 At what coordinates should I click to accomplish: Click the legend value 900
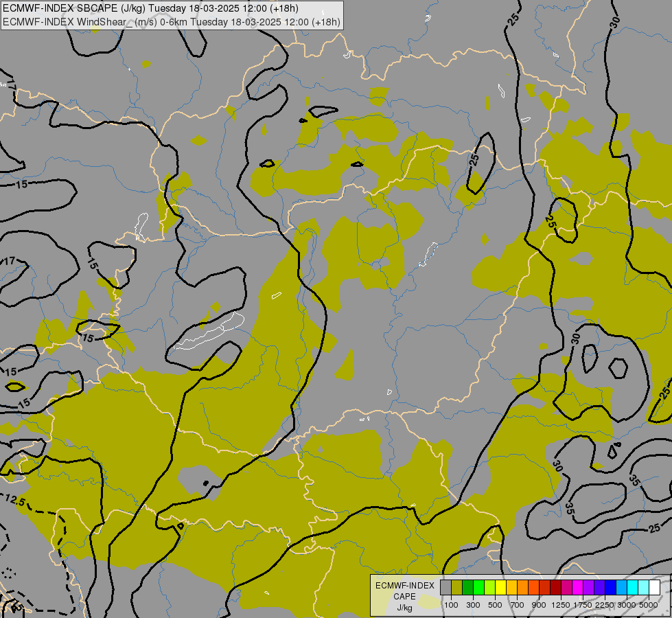click(539, 605)
